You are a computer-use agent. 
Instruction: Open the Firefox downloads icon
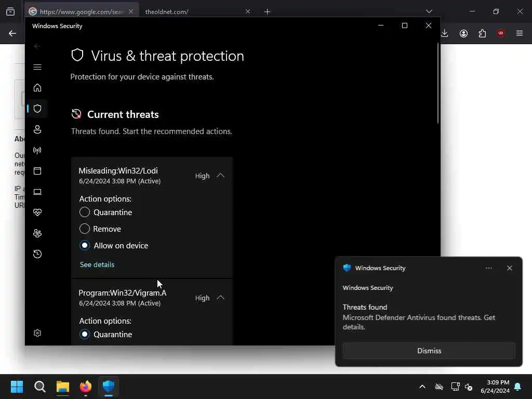coord(445,33)
